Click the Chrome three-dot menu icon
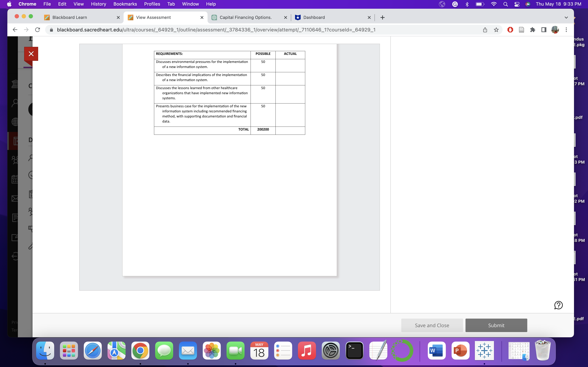588x367 pixels. click(566, 30)
